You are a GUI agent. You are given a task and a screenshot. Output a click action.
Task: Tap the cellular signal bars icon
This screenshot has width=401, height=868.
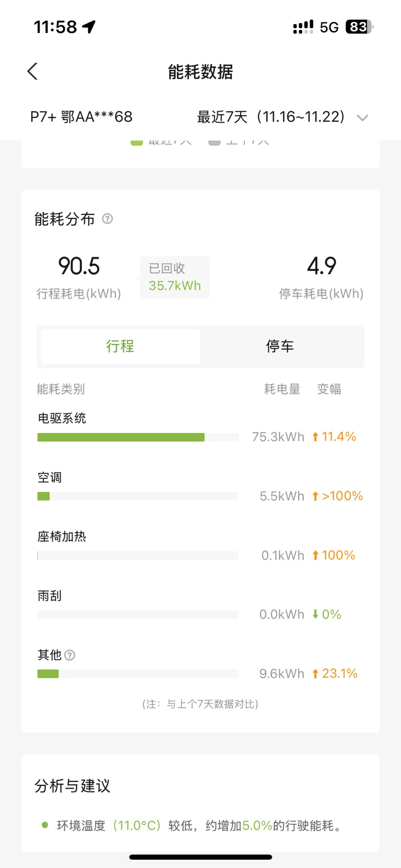tap(303, 27)
